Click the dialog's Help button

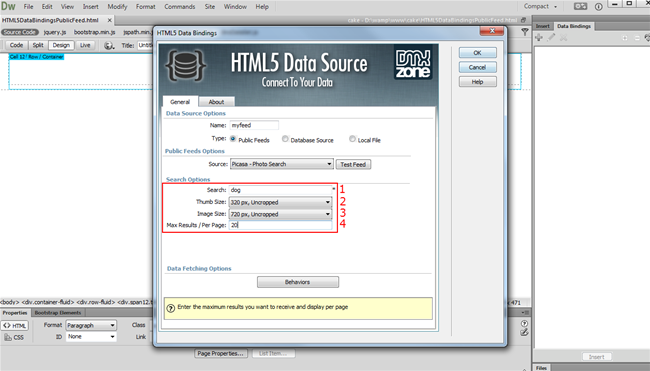tap(478, 82)
